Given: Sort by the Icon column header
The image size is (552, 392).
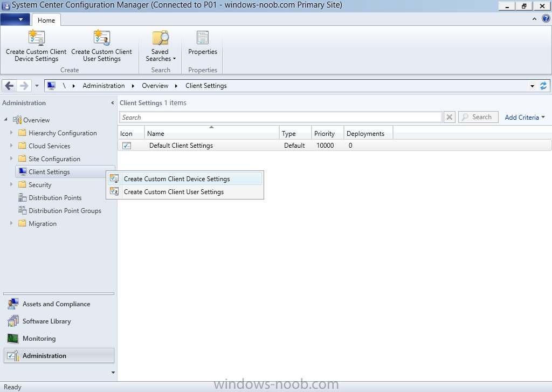Looking at the screenshot, I should [x=131, y=134].
